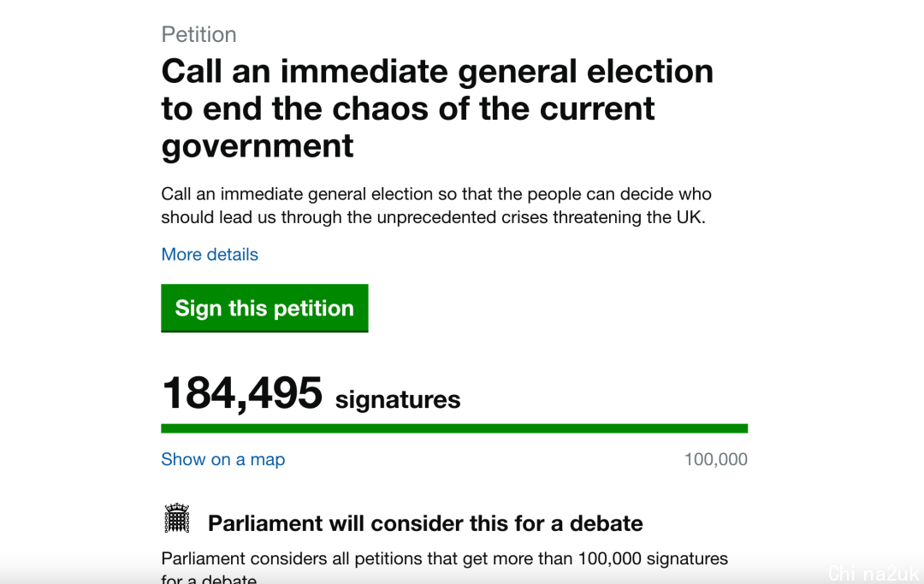
Task: Click the grey Petition label above the title
Action: (199, 35)
